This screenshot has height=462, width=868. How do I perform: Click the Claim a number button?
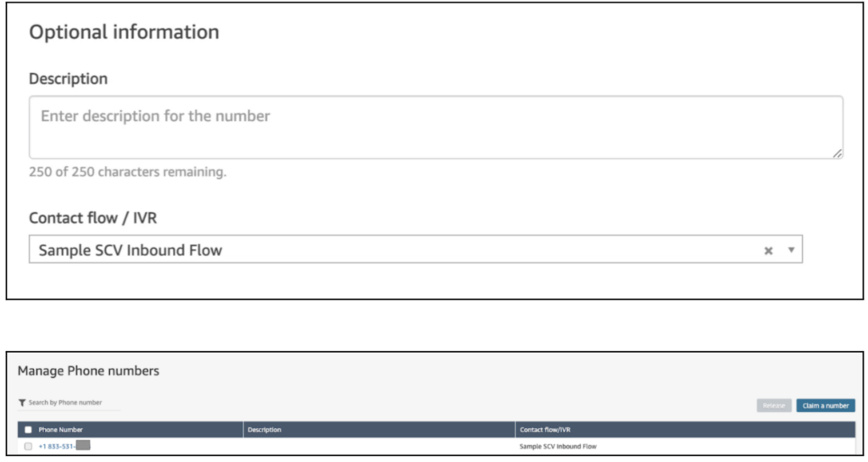click(x=825, y=405)
